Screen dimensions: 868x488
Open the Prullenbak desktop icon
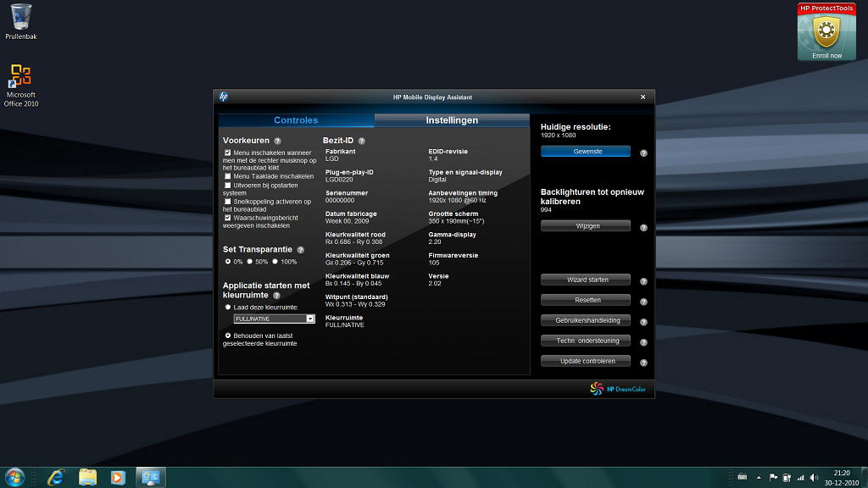click(x=21, y=22)
